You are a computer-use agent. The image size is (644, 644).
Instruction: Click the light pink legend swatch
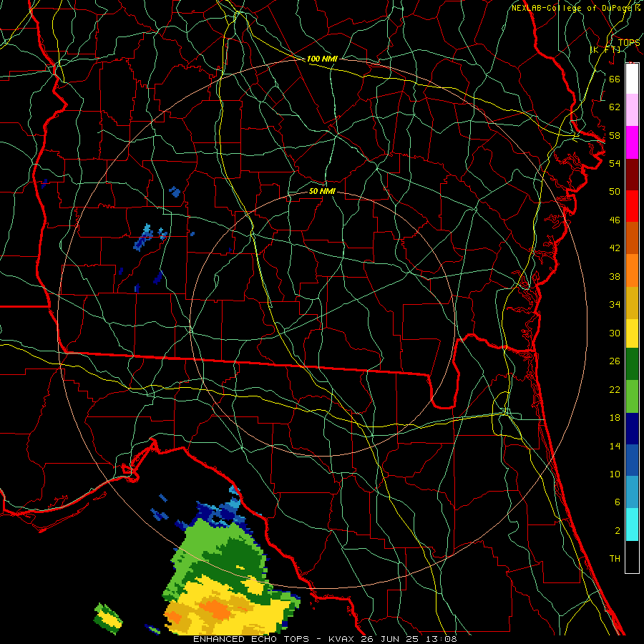point(632,109)
